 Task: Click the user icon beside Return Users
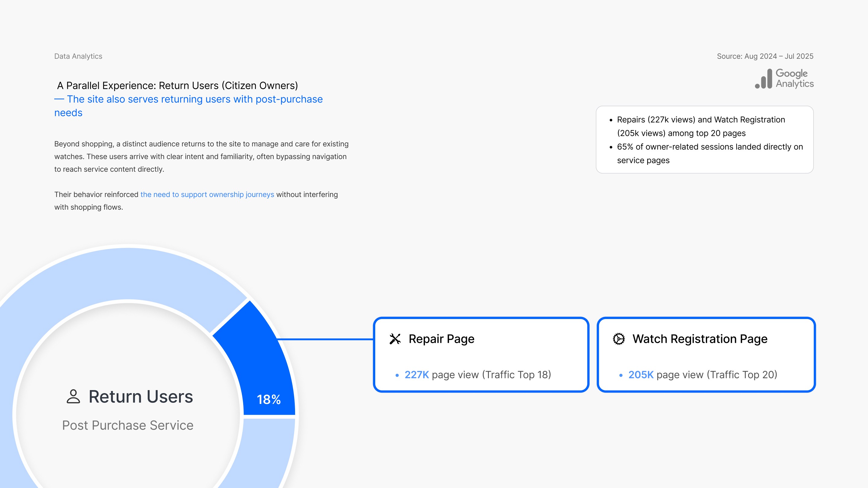pyautogui.click(x=73, y=396)
